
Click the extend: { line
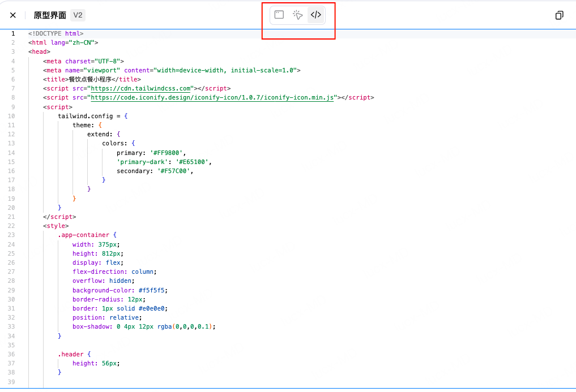(x=104, y=134)
